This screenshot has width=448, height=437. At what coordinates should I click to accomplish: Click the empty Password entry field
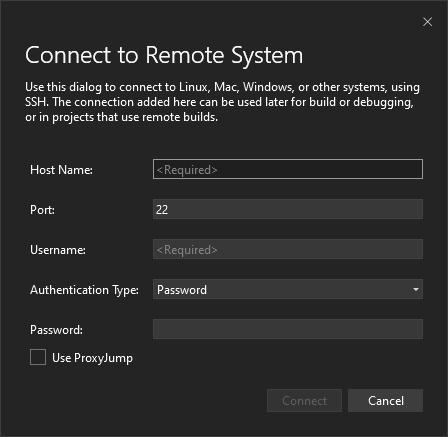click(288, 329)
